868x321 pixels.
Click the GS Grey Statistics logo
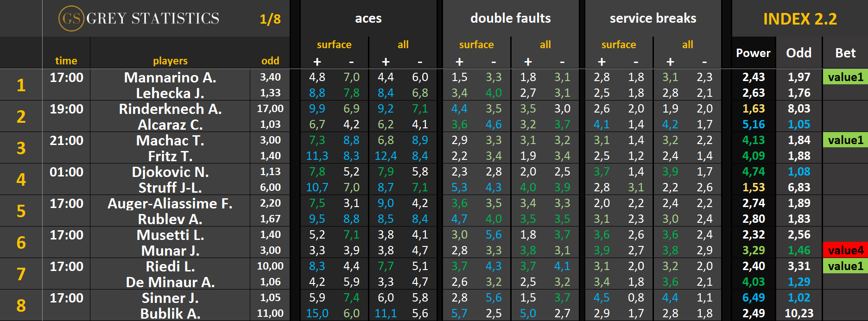[139, 19]
